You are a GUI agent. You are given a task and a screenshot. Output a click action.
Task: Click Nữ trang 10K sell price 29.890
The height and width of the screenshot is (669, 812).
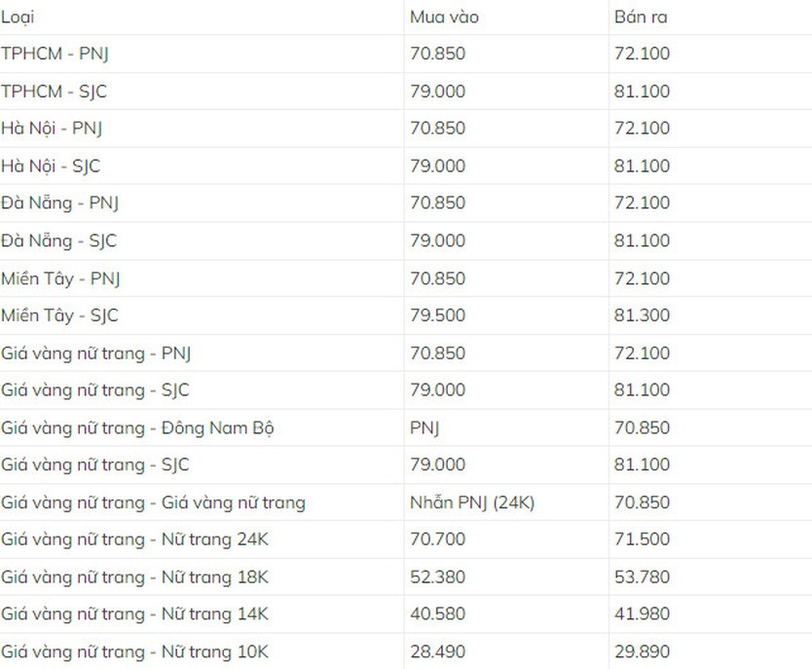pyautogui.click(x=643, y=651)
